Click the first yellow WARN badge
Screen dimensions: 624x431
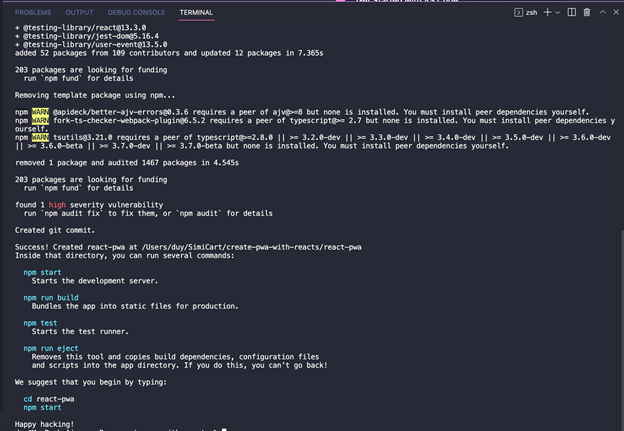40,112
